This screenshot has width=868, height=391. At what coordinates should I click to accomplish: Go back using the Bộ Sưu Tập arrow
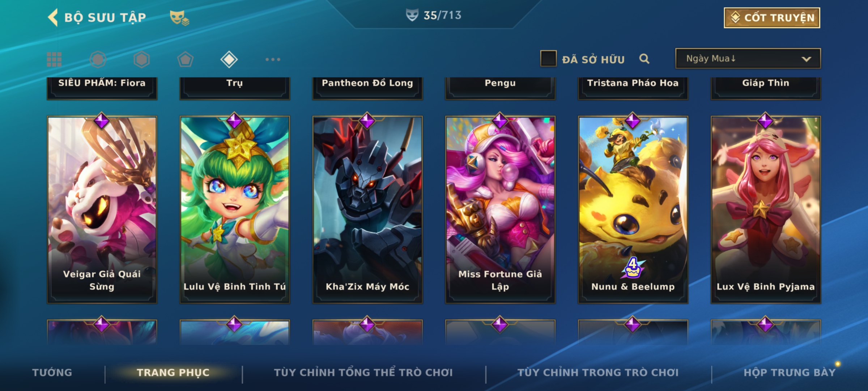coord(53,17)
